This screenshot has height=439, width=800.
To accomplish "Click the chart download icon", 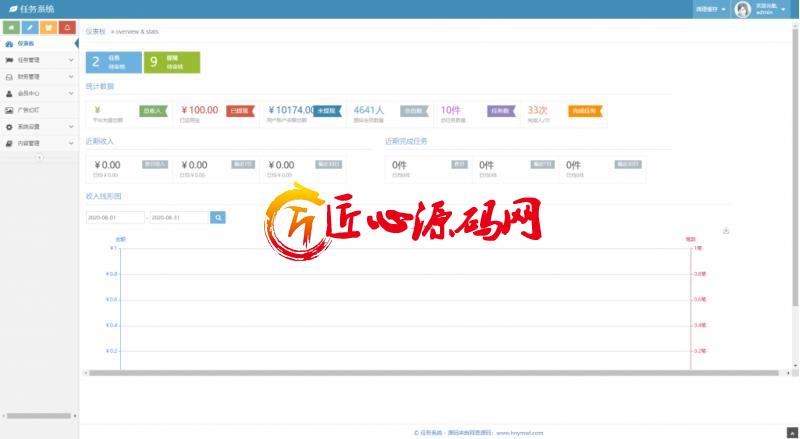I will (x=726, y=231).
